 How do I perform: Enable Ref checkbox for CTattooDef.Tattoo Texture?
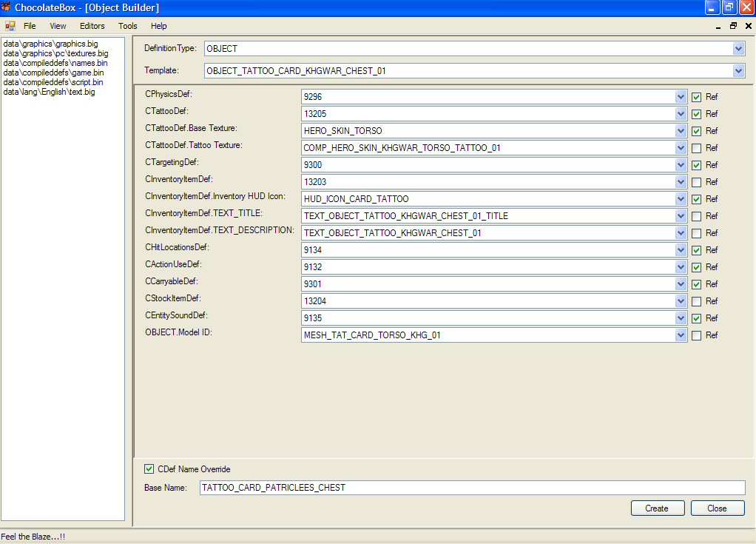pos(696,148)
